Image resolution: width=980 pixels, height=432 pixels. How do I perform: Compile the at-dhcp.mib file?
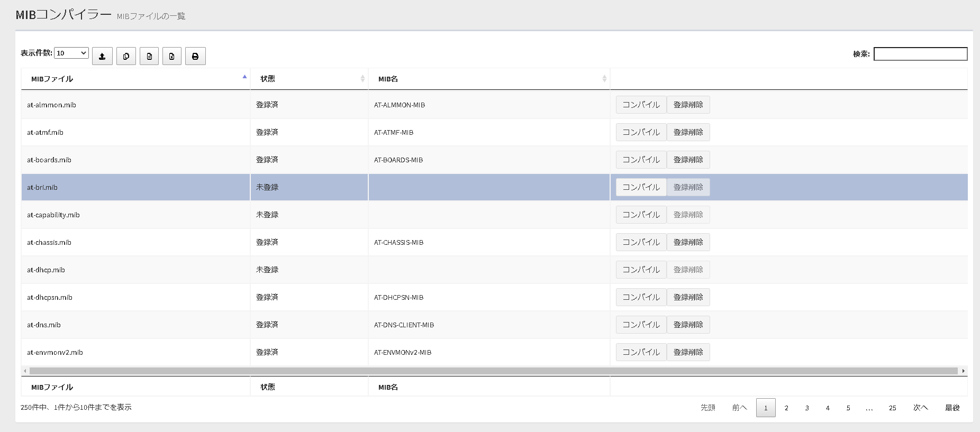pos(641,270)
